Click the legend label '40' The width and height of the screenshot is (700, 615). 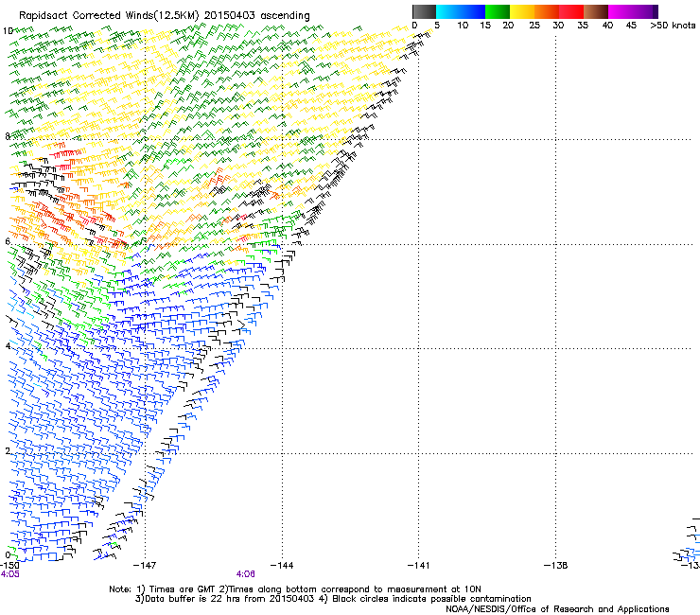(607, 26)
